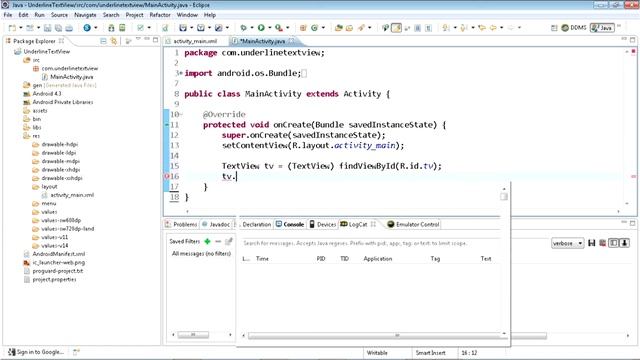
Task: Switch to the activity_main.xml editor tab
Action: click(195, 41)
